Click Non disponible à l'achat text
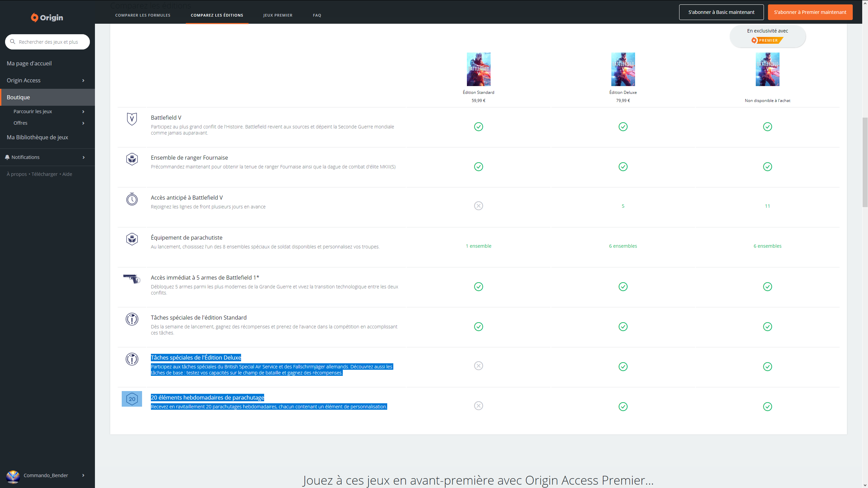Viewport: 868px width, 488px height. pyautogui.click(x=767, y=101)
